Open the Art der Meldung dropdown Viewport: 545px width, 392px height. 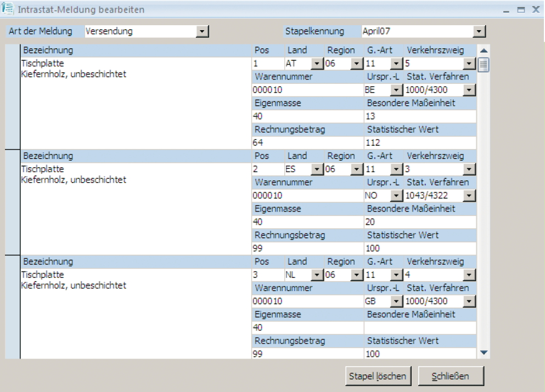coord(203,32)
